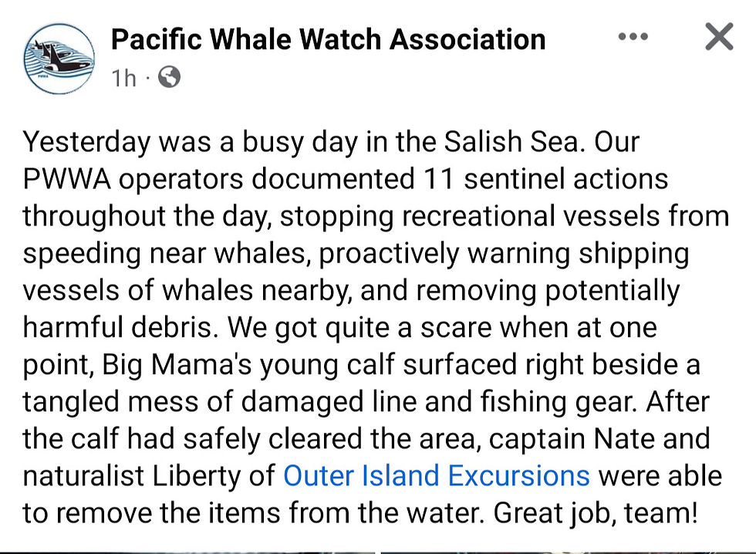Open the Pacific Whale Watch Association page name
Screen dimensions: 756x554
coord(328,39)
